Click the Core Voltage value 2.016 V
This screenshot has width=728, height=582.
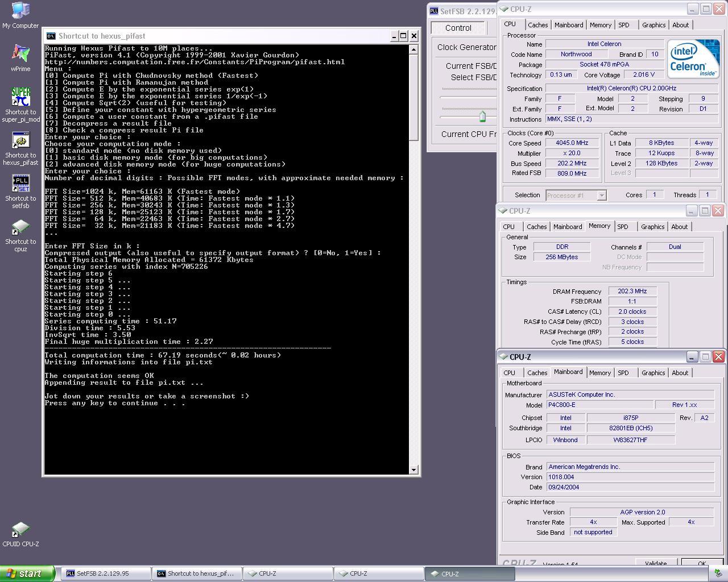coord(643,75)
